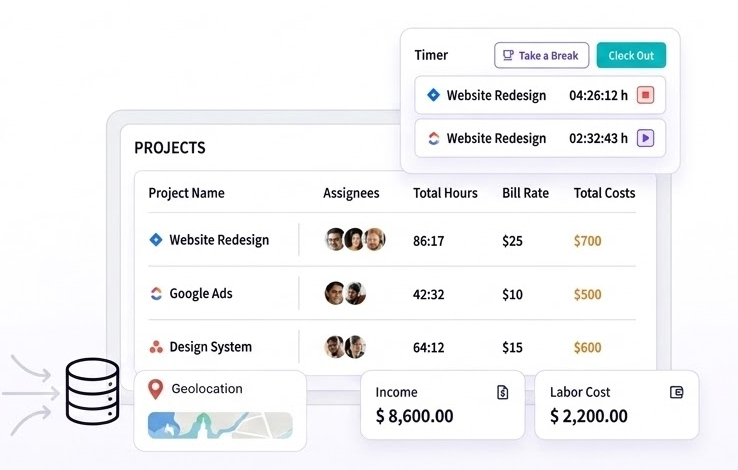Click the Take a Break button
Image resolution: width=738 pixels, height=470 pixels.
coord(541,56)
